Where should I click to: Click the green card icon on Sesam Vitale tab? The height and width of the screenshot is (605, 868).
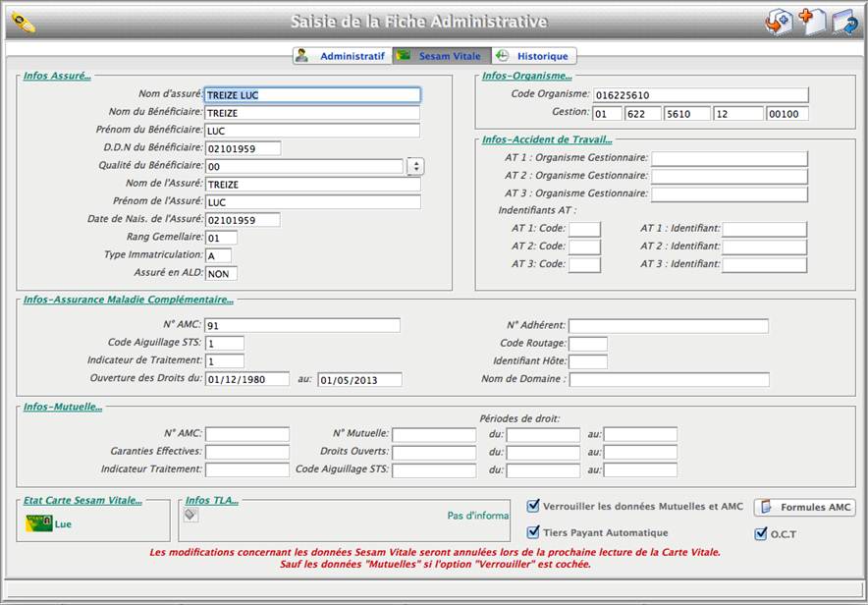(x=404, y=55)
